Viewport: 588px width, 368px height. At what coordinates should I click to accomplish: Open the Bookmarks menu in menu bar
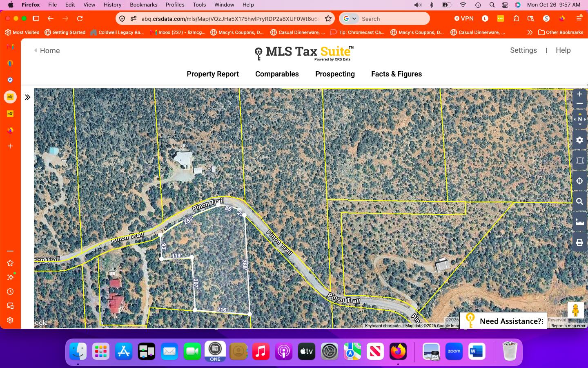(x=143, y=4)
